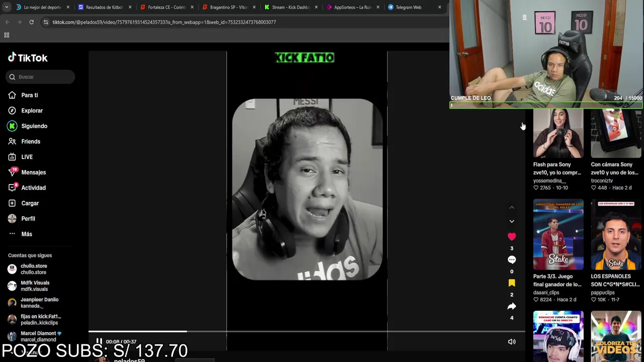This screenshot has width=644, height=362.
Task: Open Mensajes inbox
Action: pyautogui.click(x=34, y=172)
